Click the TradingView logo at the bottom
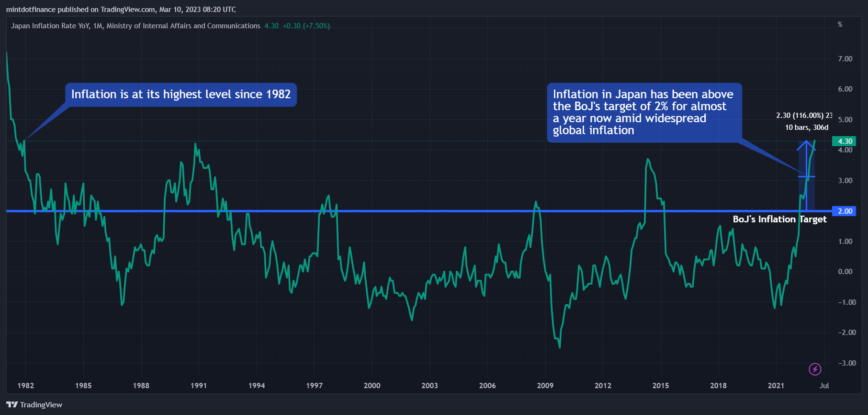Viewport: 868px width, 415px height. pyautogui.click(x=34, y=405)
